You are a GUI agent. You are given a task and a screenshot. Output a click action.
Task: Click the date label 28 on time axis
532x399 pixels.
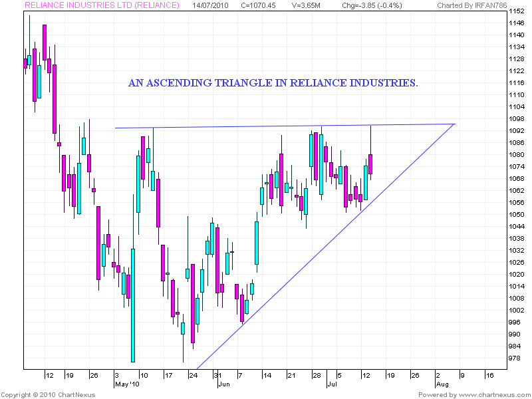317,376
